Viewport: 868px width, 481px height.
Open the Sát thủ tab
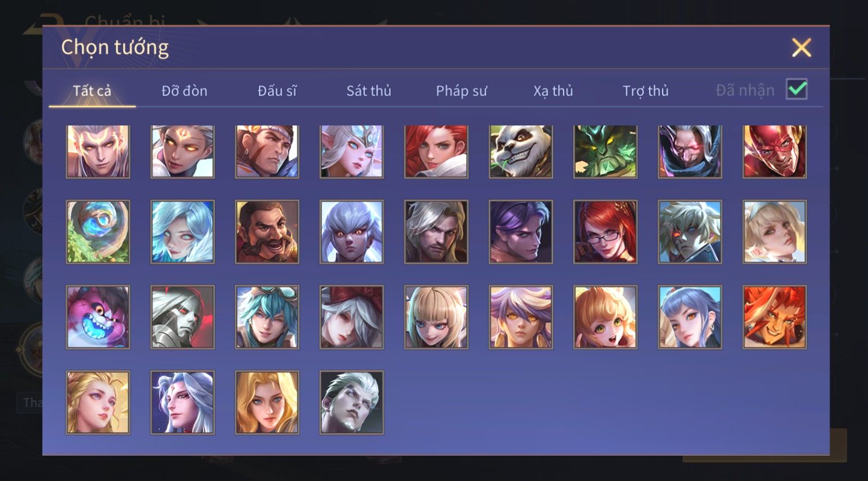coord(369,91)
